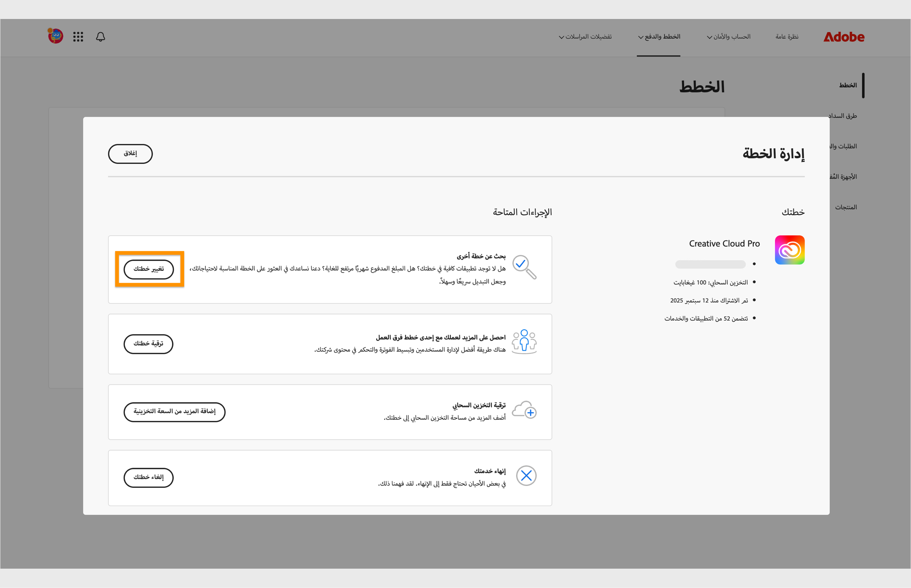Open the notifications bell
The width and height of the screenshot is (911, 588).
tap(101, 37)
